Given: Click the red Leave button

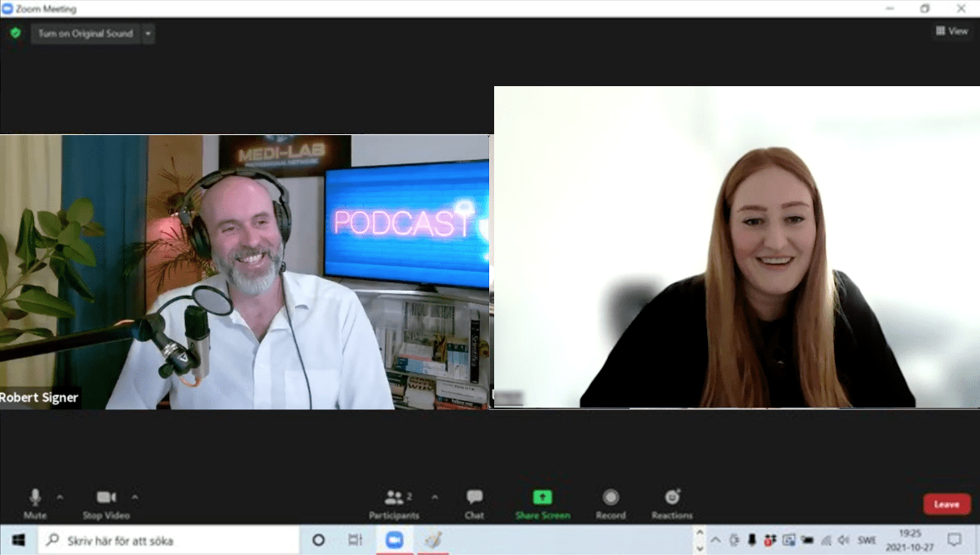Looking at the screenshot, I should (x=946, y=504).
